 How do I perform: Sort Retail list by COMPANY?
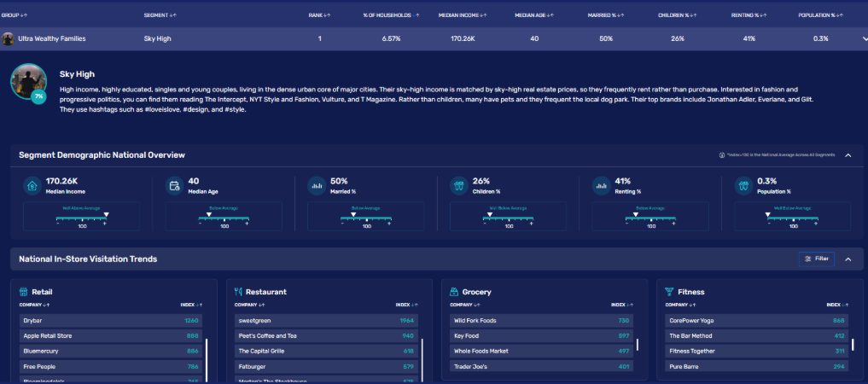pos(34,305)
